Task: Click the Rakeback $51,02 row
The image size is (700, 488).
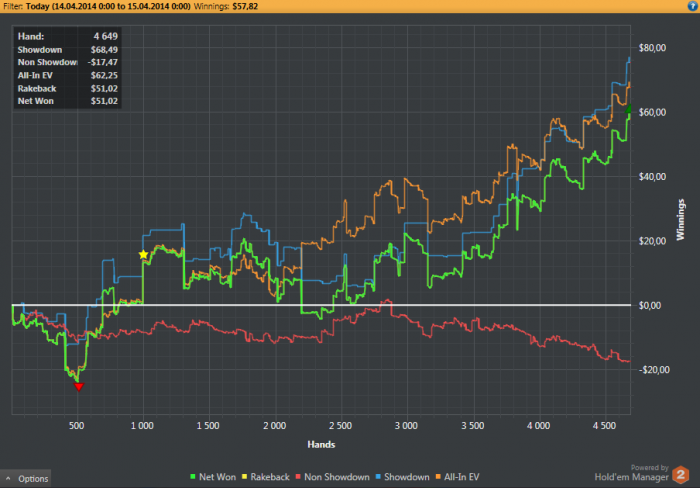Action: (x=67, y=88)
